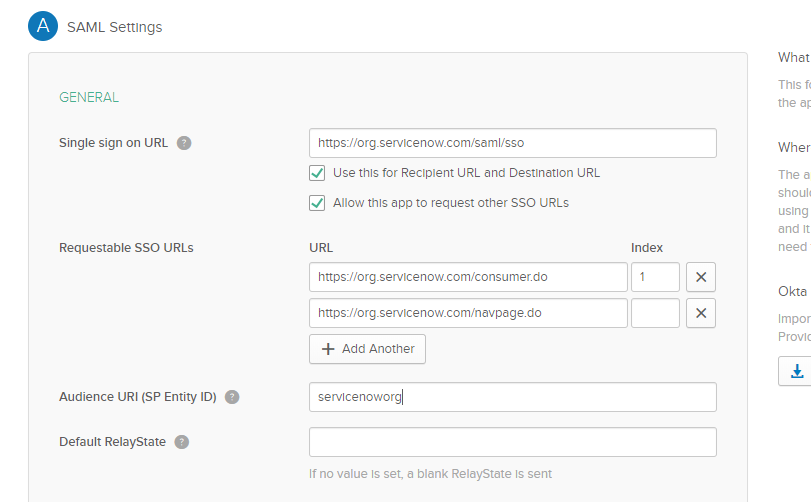
Task: Click the consumer.do URL input
Action: click(468, 277)
